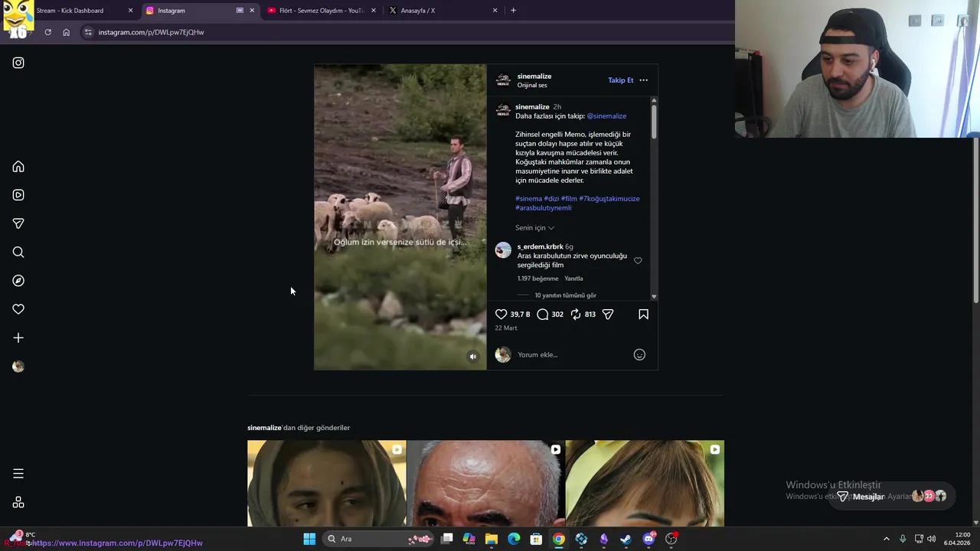Click the playing sheep video
Image resolution: width=980 pixels, height=551 pixels.
tap(400, 217)
